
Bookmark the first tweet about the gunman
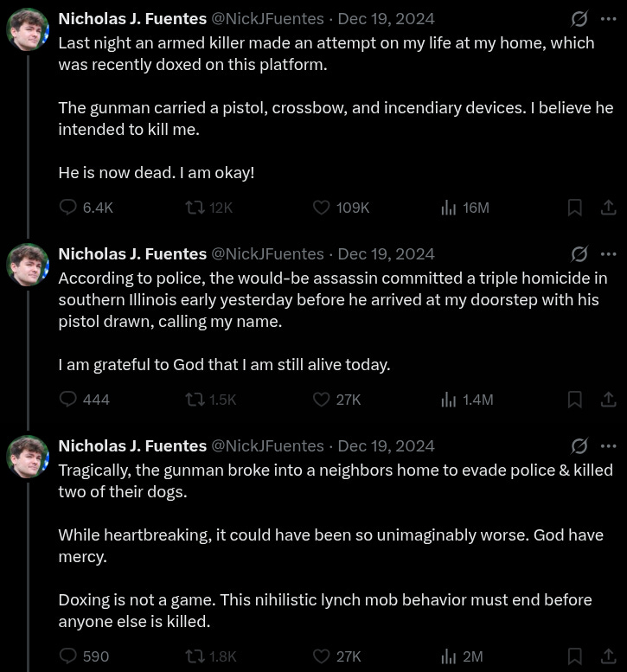click(x=574, y=208)
